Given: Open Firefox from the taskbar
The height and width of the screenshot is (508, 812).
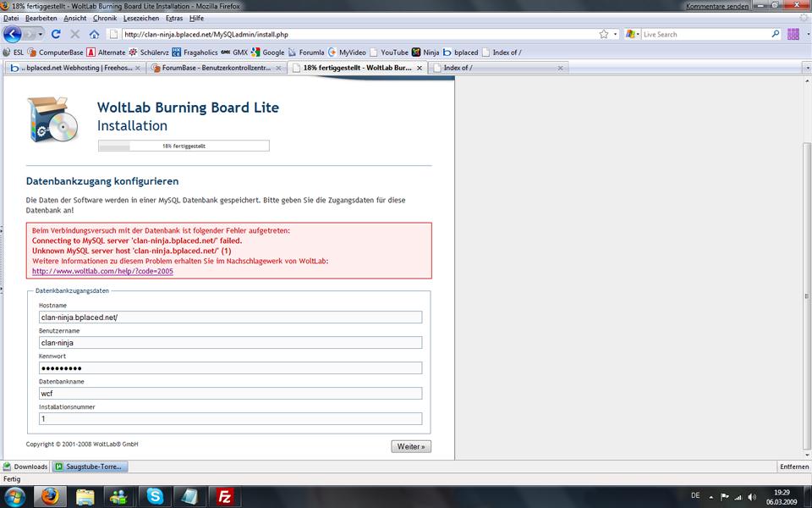Looking at the screenshot, I should (x=50, y=497).
